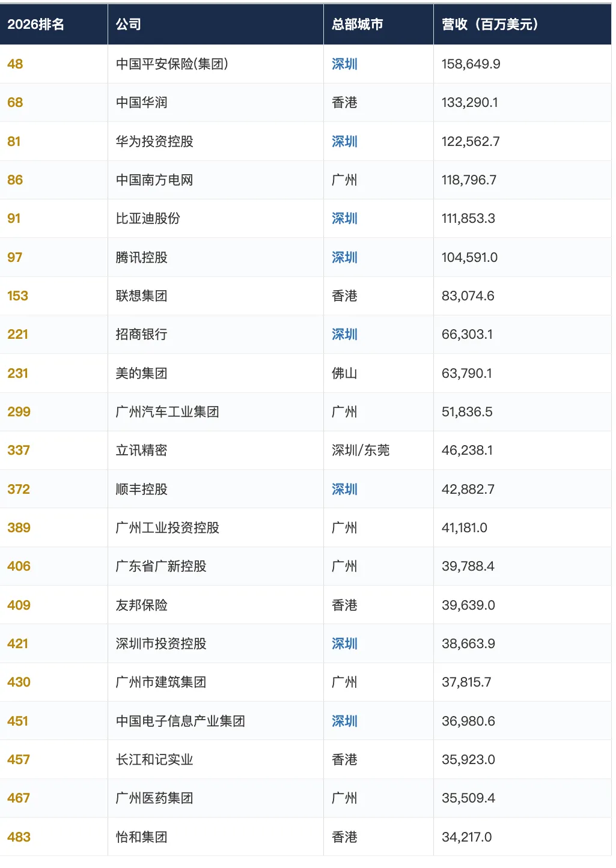The width and height of the screenshot is (616, 868).
Task: Click revenue value 83,074.6
Action: click(x=468, y=296)
